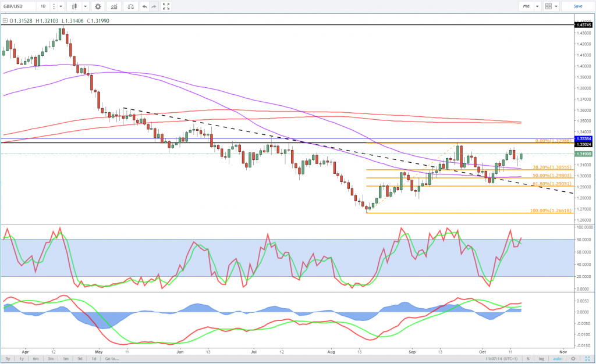Select the 5y time range
Viewport: 596px width, 364px height.
coord(8,359)
